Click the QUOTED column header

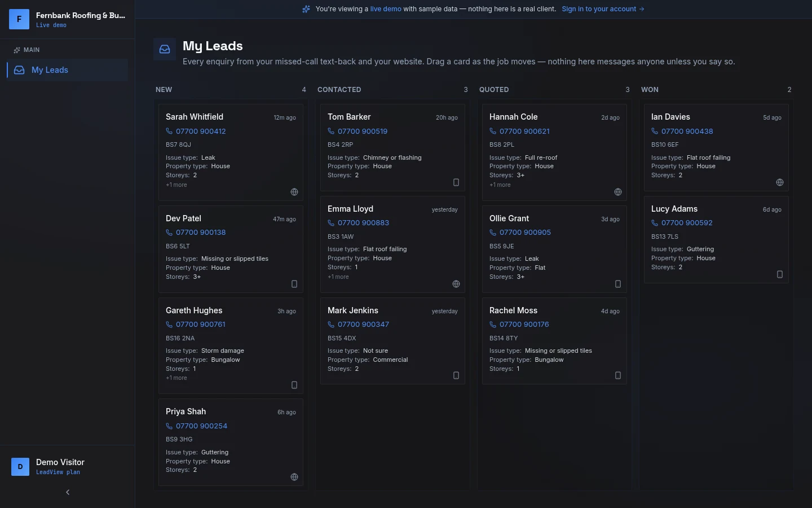pos(494,90)
